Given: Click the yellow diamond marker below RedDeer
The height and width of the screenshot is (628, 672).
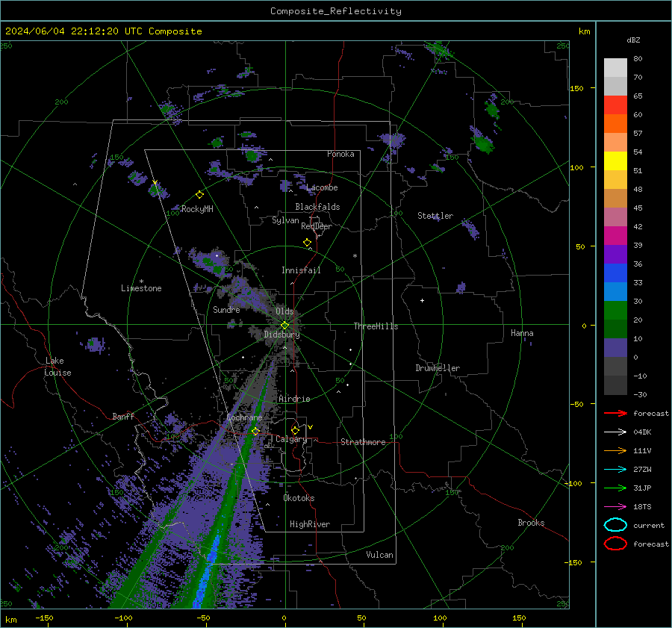Looking at the screenshot, I should [307, 243].
